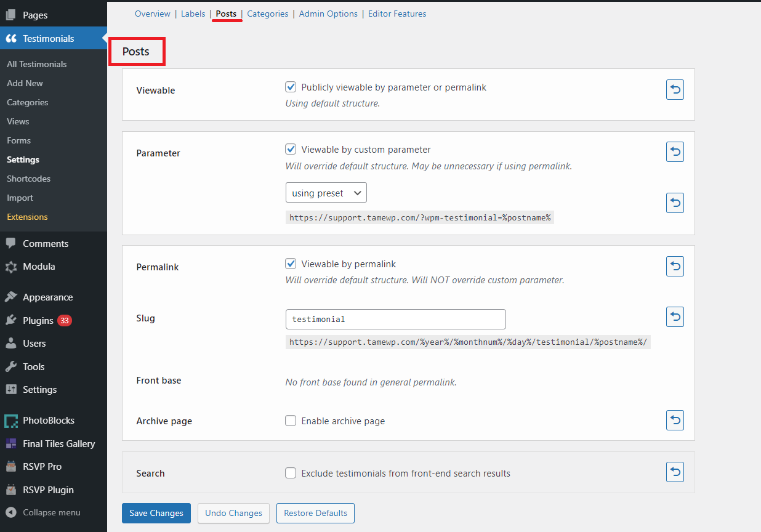This screenshot has height=532, width=761.
Task: Click the Plugins plug icon
Action: point(11,320)
